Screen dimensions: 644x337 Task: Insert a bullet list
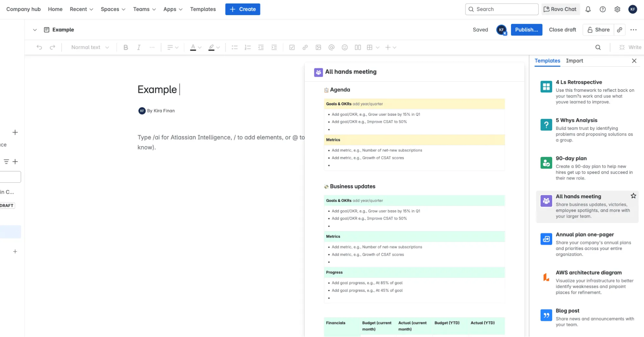[235, 47]
